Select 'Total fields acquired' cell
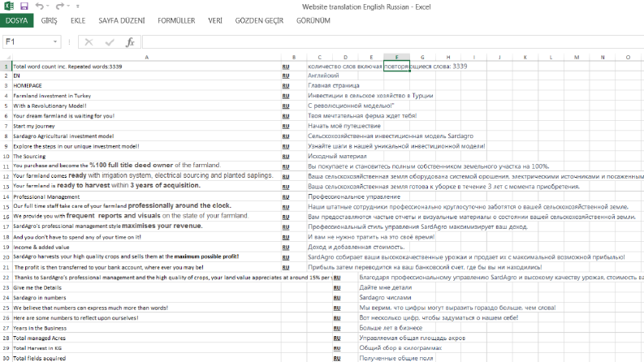This screenshot has width=644, height=362. click(147, 358)
